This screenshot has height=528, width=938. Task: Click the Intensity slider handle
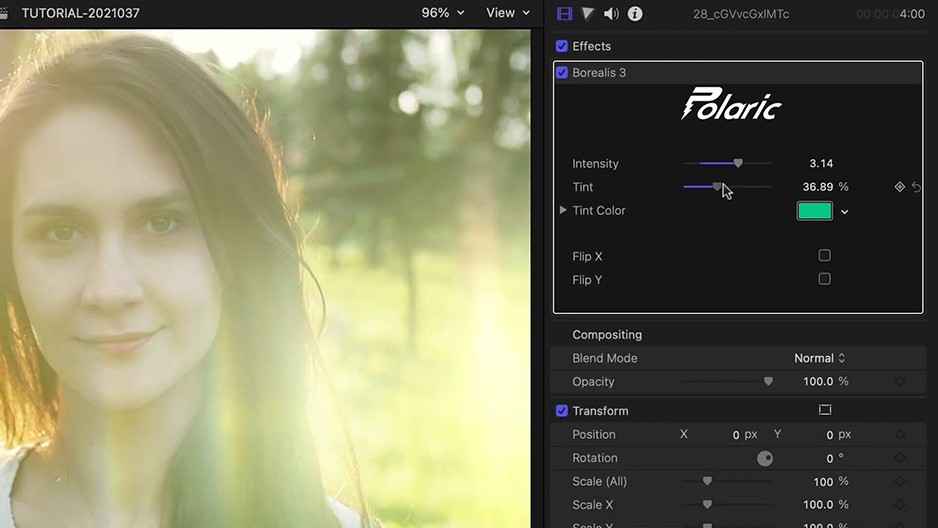pyautogui.click(x=738, y=163)
